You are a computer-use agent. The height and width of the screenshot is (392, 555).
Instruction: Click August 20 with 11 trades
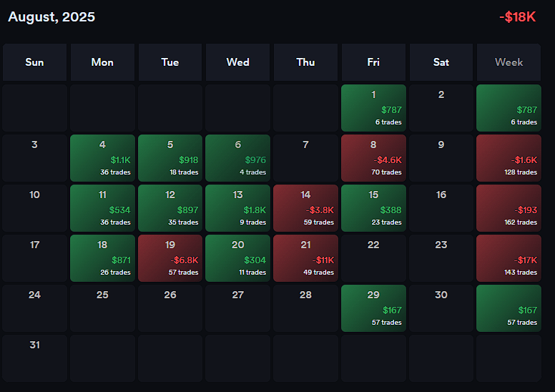coord(237,258)
